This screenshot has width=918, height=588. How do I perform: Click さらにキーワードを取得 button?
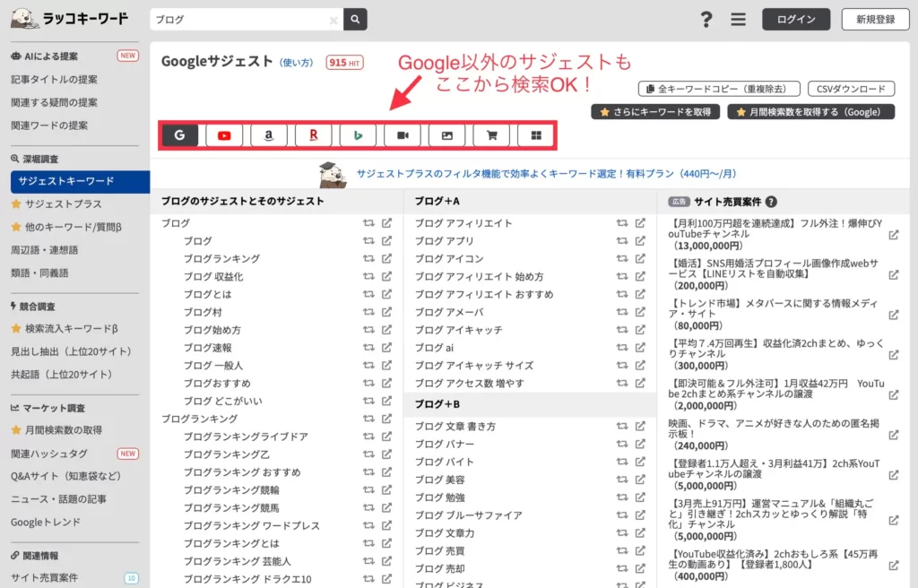[655, 112]
